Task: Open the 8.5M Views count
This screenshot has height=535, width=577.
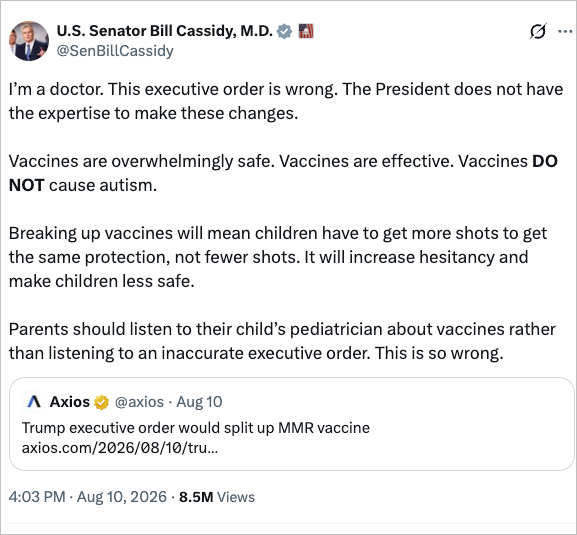Action: (x=217, y=497)
